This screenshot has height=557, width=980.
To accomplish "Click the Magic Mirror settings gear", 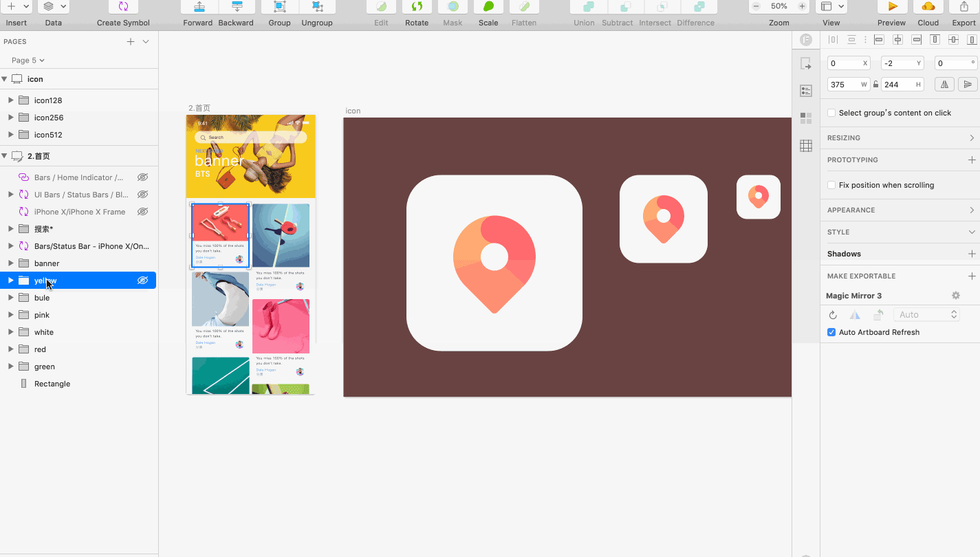I will pyautogui.click(x=955, y=296).
